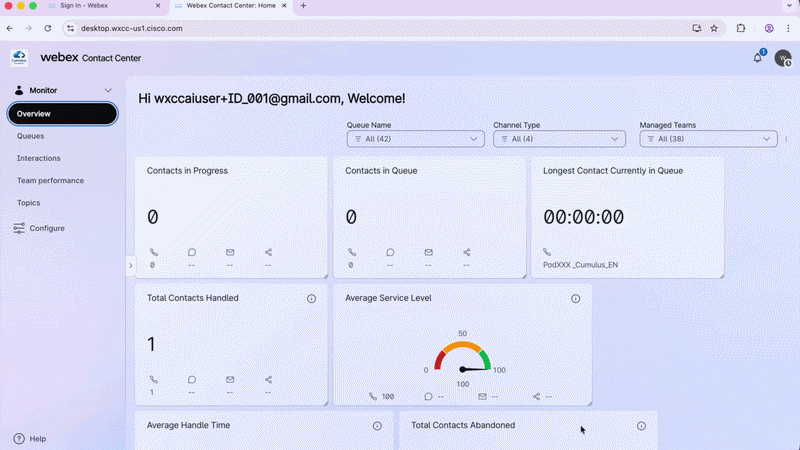The height and width of the screenshot is (450, 800).
Task: Switch to Sign In - Webex tab
Action: click(x=84, y=6)
